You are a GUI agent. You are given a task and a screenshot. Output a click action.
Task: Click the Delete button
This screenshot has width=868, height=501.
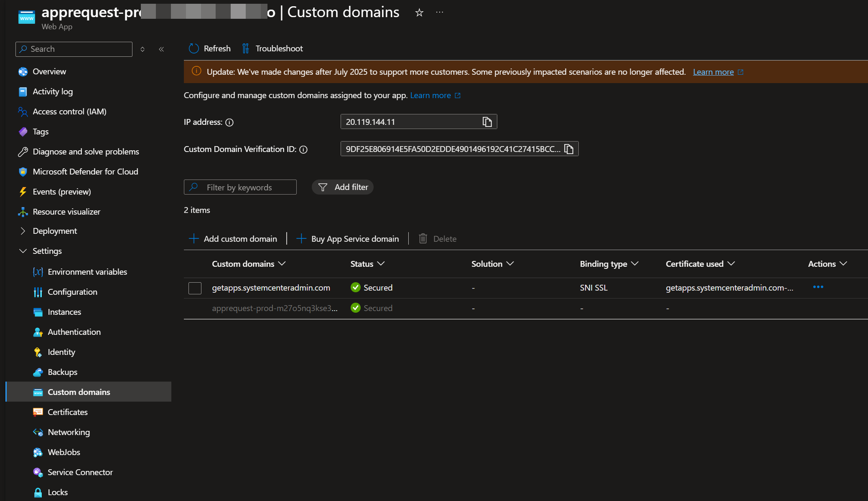click(437, 239)
